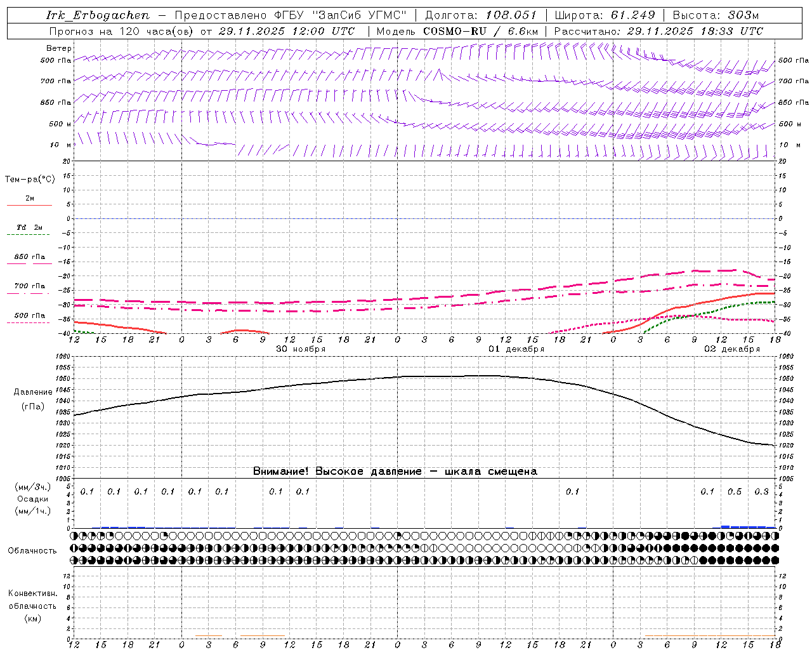Click the Ветер wind section label

click(58, 48)
